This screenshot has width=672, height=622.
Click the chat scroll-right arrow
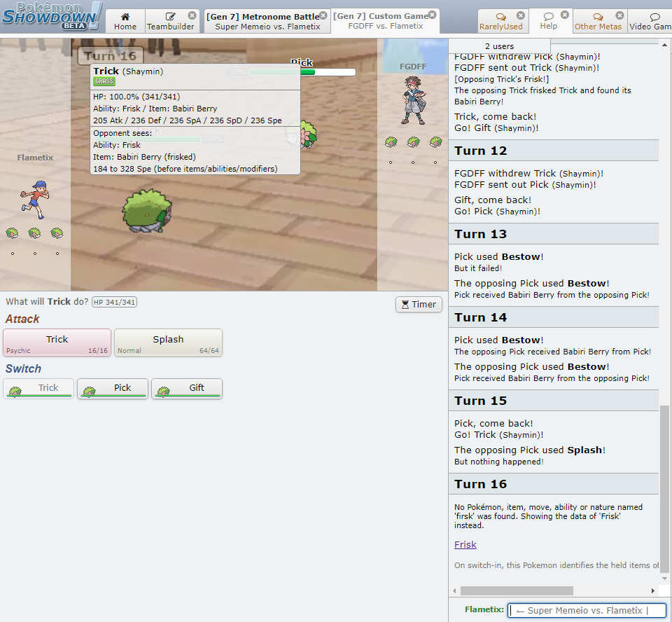653,590
